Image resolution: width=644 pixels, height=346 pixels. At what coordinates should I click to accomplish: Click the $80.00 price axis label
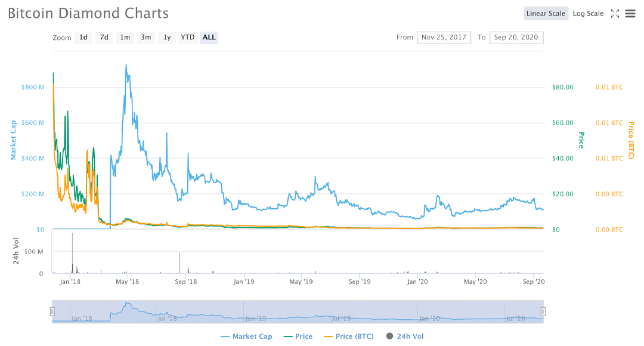pos(563,87)
